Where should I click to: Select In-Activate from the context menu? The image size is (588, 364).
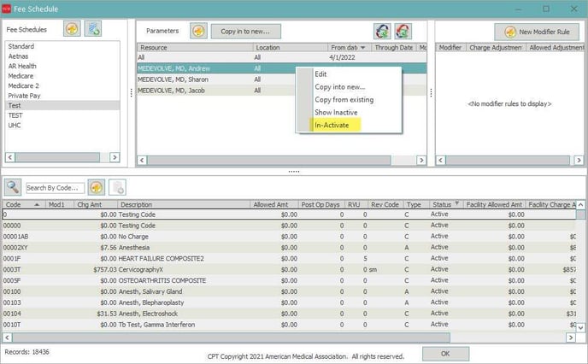(332, 125)
